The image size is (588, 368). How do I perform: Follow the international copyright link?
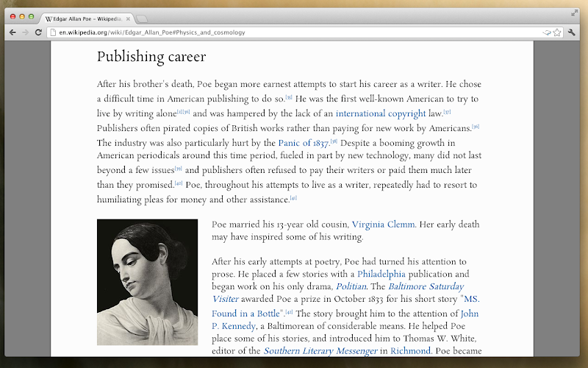coord(381,113)
